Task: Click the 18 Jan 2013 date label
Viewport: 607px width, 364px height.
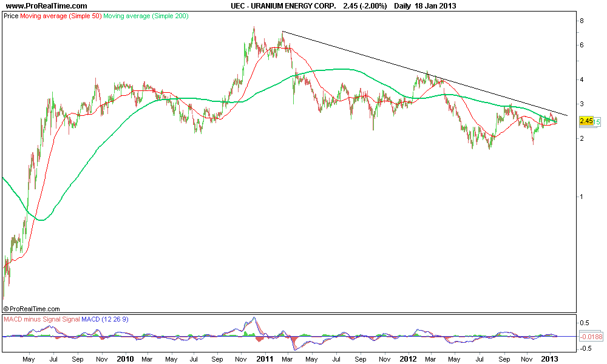Action: click(436, 6)
